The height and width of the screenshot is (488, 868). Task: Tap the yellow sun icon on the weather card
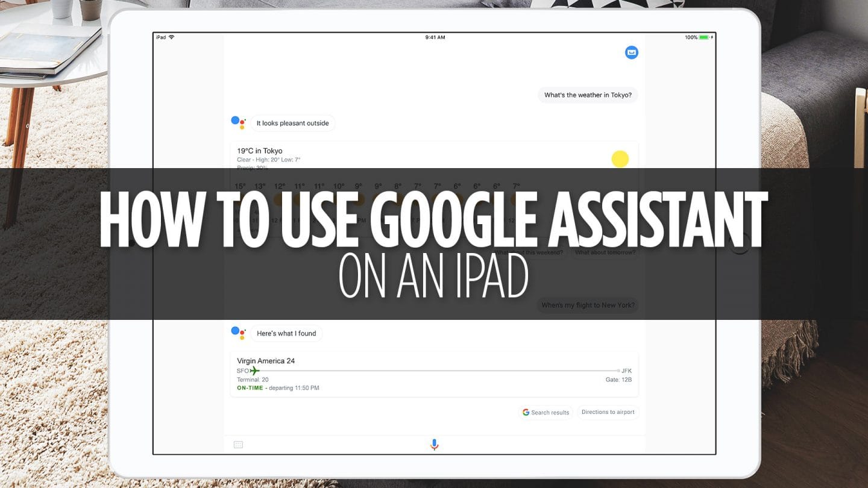(x=620, y=159)
